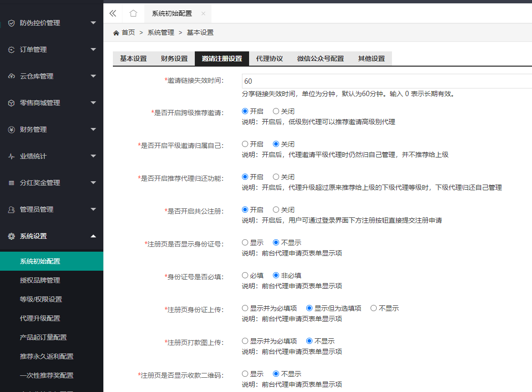Expand the 财务管理 menu arrow

click(93, 129)
